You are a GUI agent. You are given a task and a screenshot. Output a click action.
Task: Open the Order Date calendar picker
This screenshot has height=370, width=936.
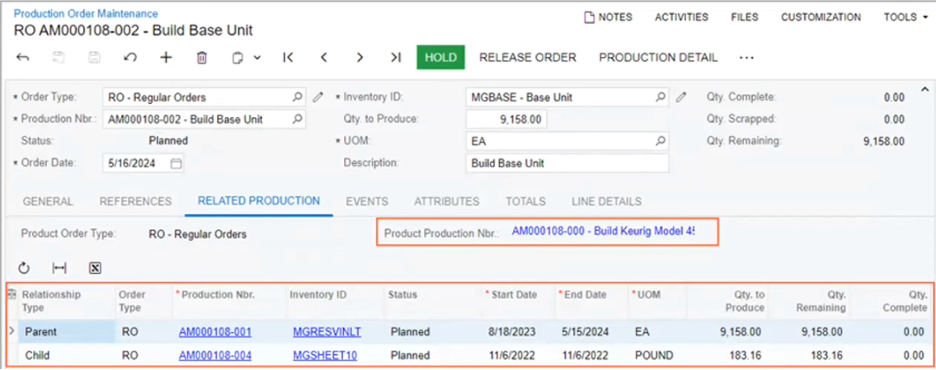[x=176, y=164]
